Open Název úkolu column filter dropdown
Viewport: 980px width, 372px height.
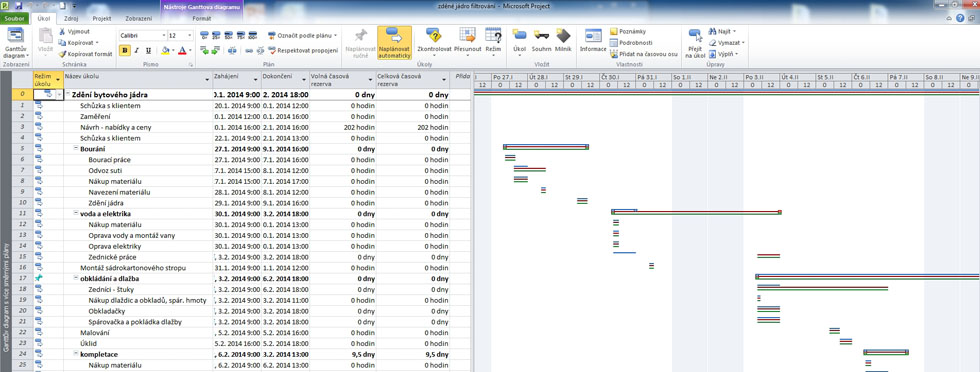click(x=207, y=79)
